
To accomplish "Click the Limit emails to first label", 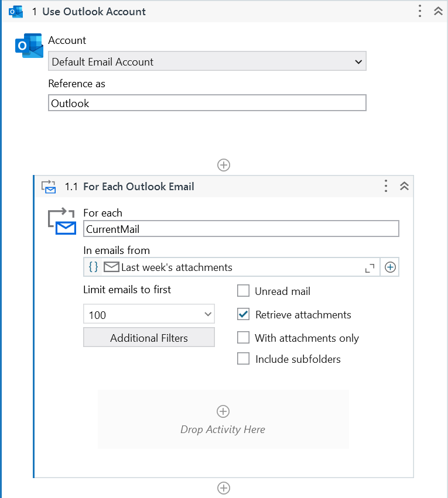I will [127, 290].
